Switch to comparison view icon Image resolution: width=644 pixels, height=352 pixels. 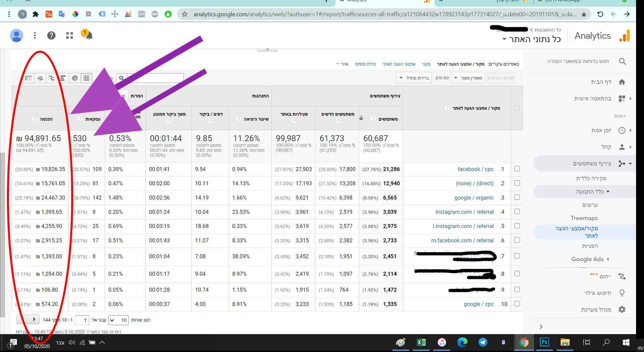pyautogui.click(x=51, y=78)
